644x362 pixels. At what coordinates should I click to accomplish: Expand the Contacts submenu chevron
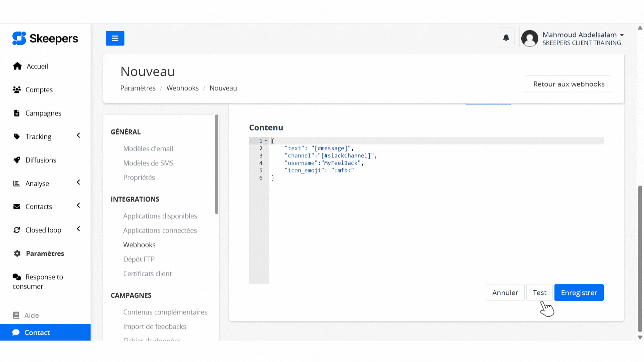pos(78,205)
